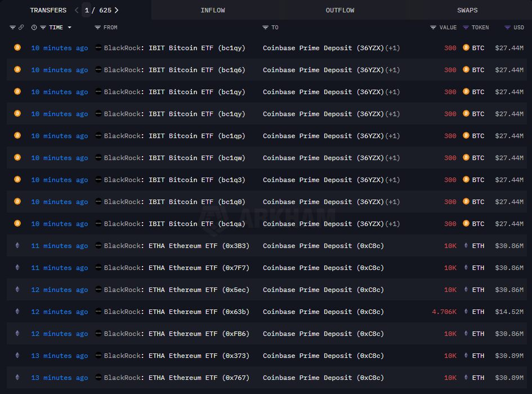Click BTC token icon in bc1qa row
Screen dimensions: 532x394
point(466,224)
